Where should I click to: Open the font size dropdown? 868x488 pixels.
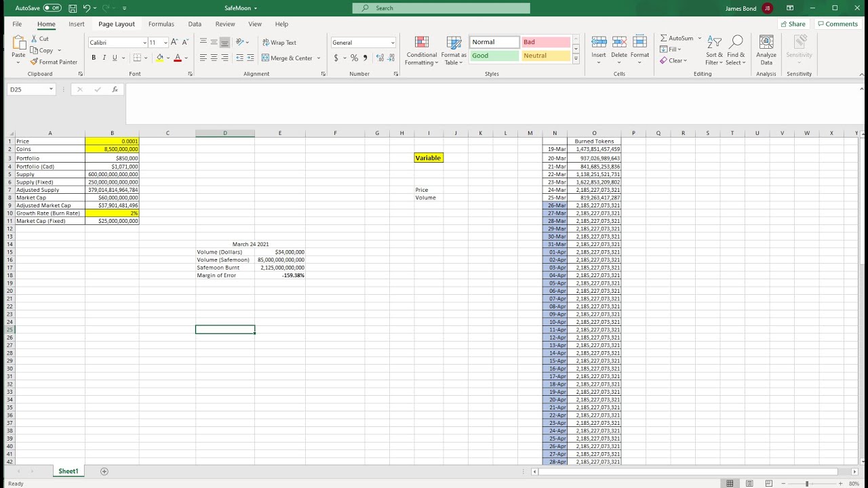pyautogui.click(x=165, y=42)
